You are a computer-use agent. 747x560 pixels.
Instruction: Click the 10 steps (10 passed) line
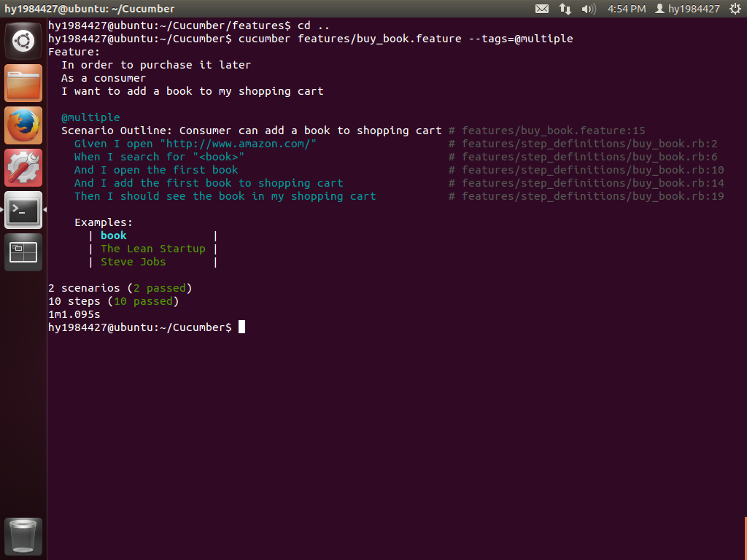(113, 301)
